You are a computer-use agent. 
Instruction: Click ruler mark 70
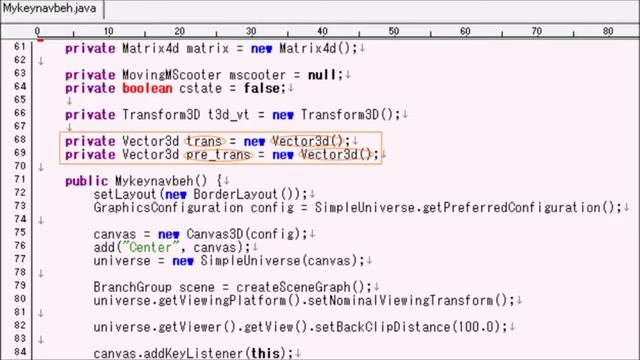tap(537, 31)
